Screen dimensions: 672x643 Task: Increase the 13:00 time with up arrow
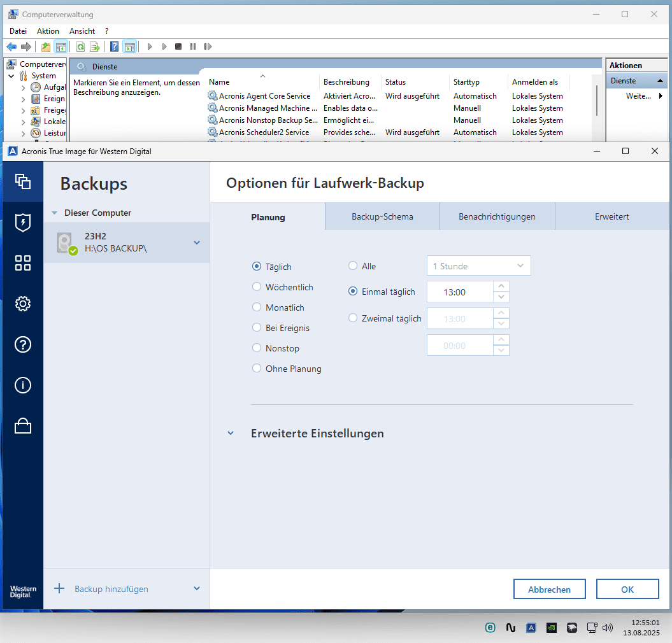[501, 286]
